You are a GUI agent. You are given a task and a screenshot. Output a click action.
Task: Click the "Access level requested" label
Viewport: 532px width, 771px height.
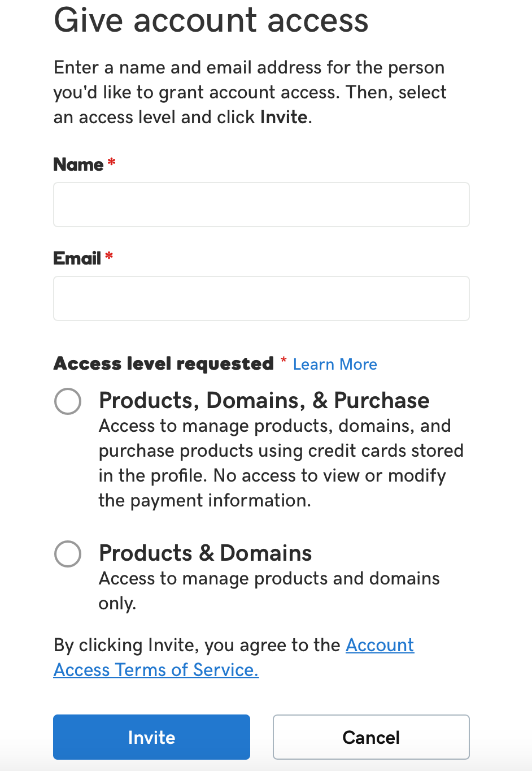164,363
